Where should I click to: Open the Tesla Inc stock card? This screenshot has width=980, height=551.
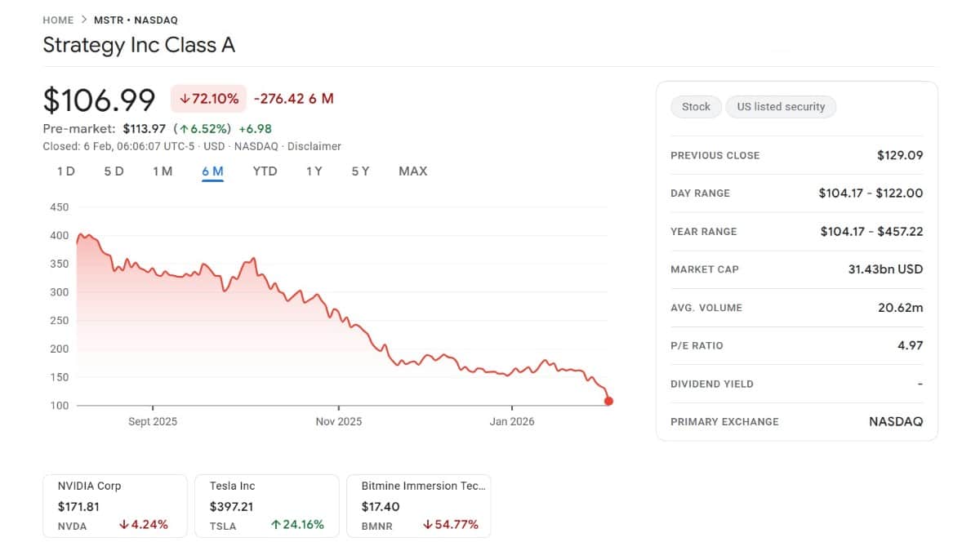267,505
